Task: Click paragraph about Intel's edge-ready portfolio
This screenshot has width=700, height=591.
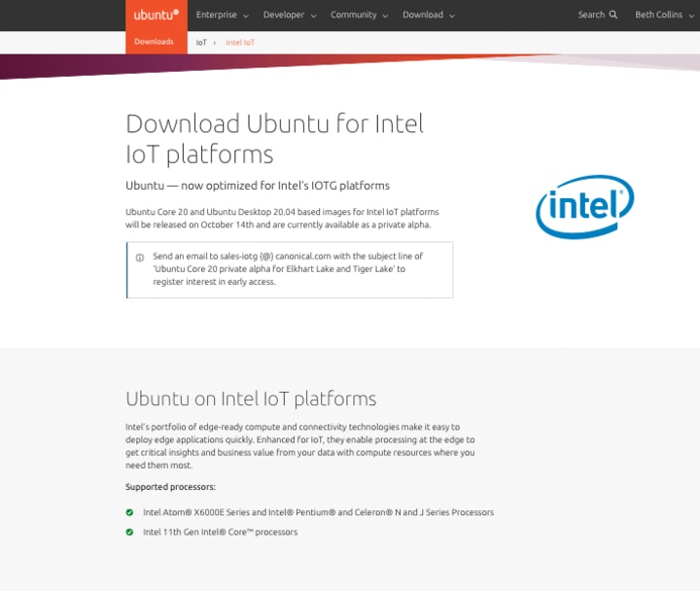Action: (300, 446)
